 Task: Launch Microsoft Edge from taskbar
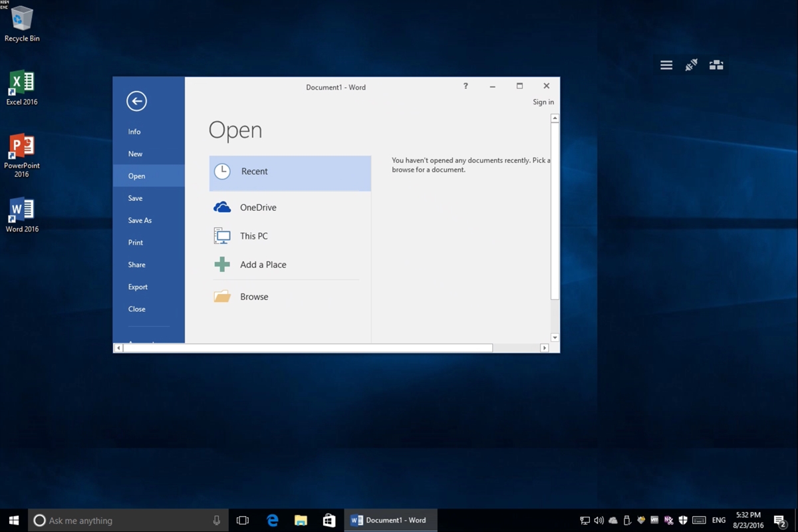(273, 520)
